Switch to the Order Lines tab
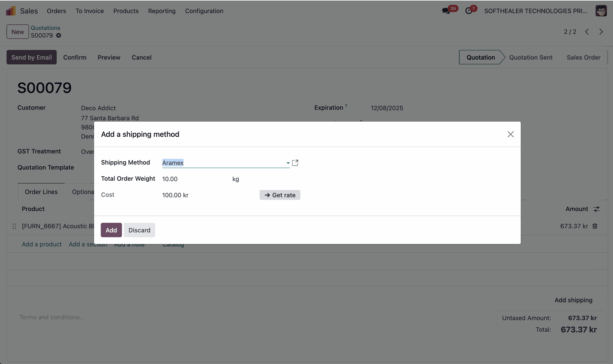Viewport: 613px width, 364px height. [x=41, y=192]
